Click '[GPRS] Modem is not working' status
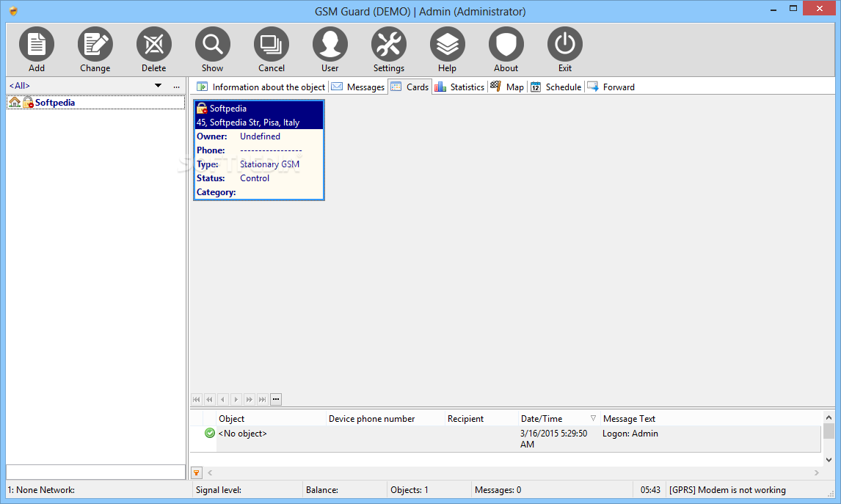Viewport: 841px width, 504px height. (x=727, y=490)
